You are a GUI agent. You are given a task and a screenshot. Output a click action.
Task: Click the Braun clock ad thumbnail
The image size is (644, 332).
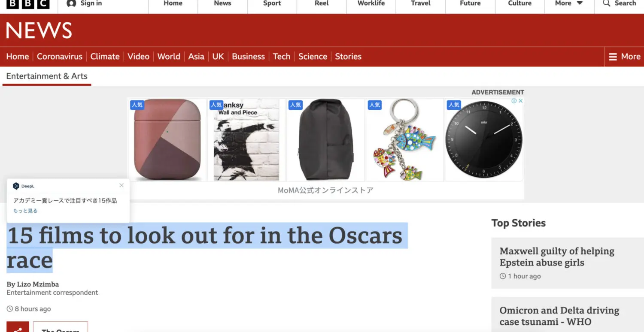(x=483, y=140)
